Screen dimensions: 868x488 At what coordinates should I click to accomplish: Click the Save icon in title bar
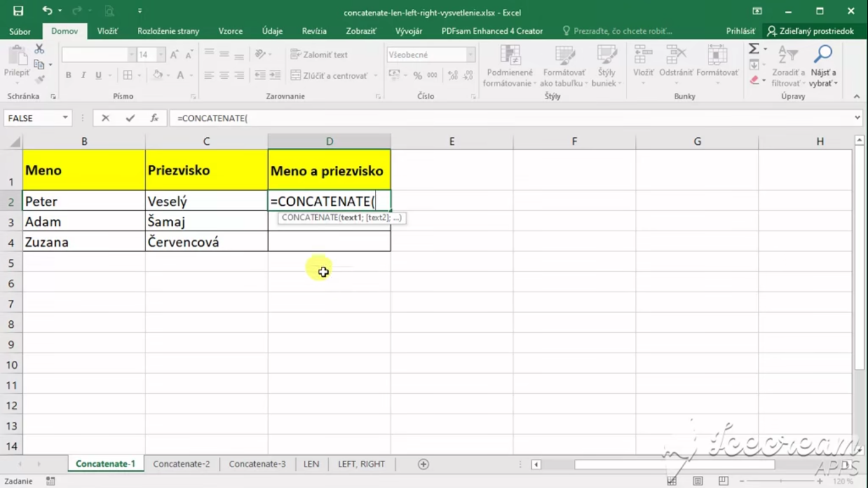pos(18,11)
